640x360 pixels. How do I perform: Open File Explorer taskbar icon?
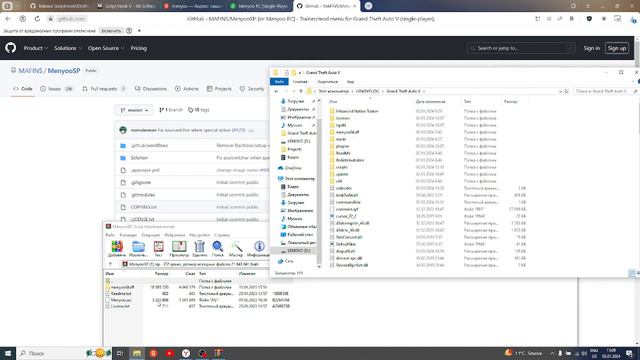[x=137, y=353]
